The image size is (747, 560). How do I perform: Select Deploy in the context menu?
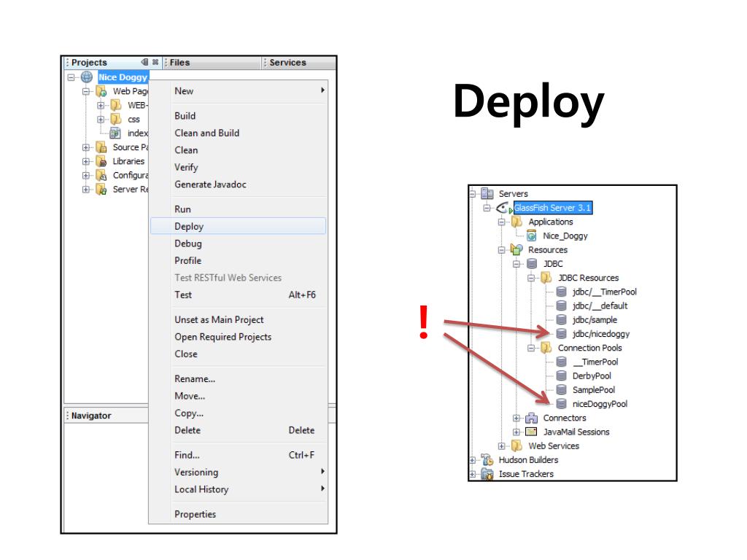(x=239, y=226)
